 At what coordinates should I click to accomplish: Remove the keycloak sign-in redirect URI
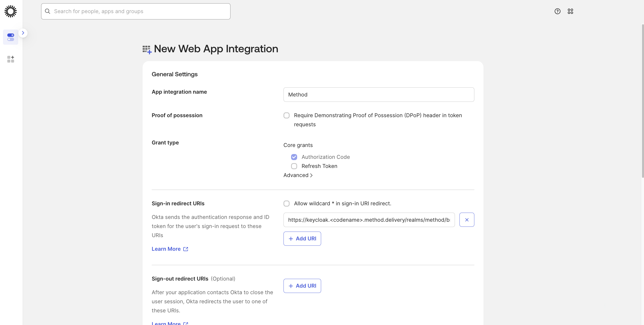[x=467, y=220]
